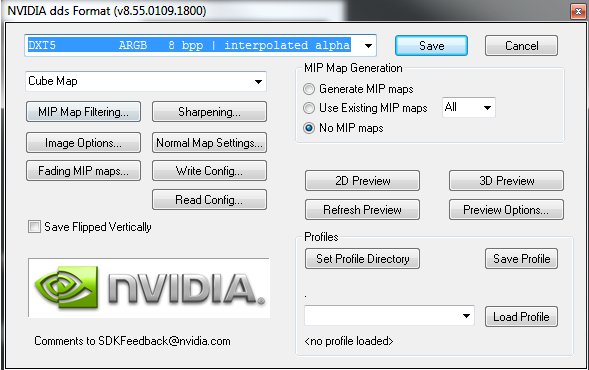
Task: Open the DXT5 compression format dropdown
Action: point(200,46)
